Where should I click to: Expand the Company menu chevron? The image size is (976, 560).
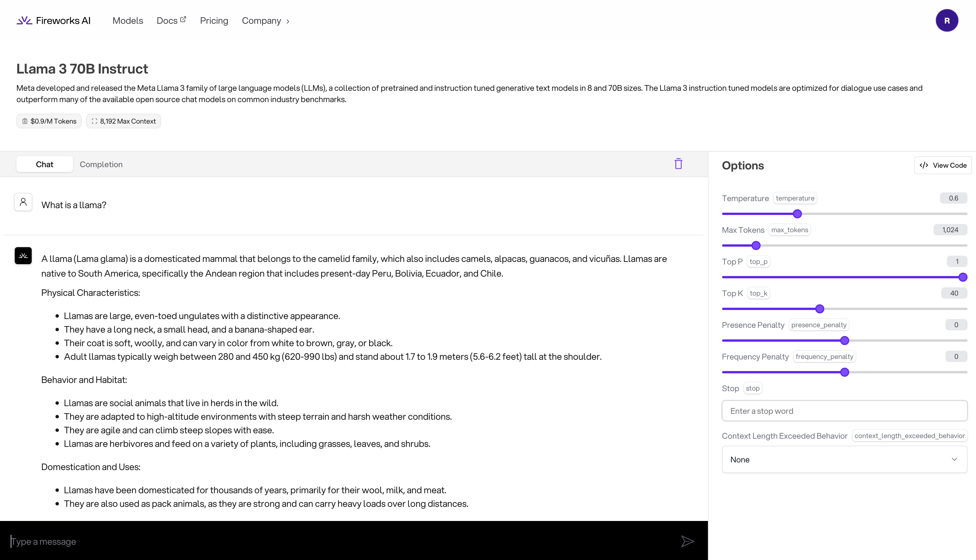tap(288, 21)
